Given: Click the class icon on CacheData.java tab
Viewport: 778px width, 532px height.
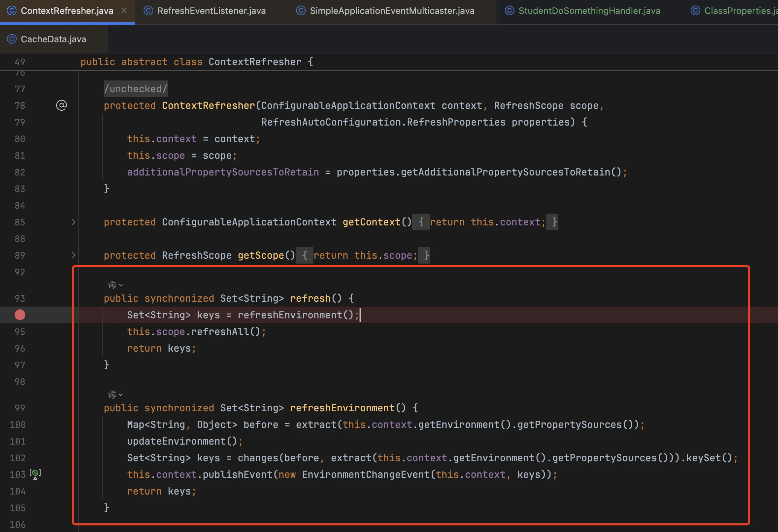Looking at the screenshot, I should click(x=12, y=39).
